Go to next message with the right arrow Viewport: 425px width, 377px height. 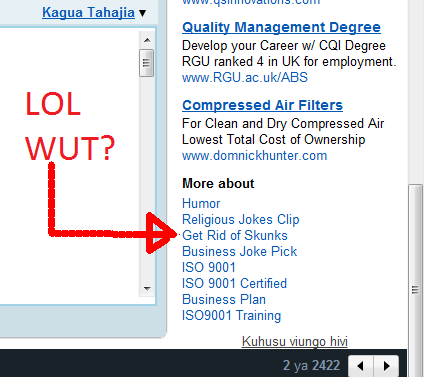pyautogui.click(x=386, y=366)
